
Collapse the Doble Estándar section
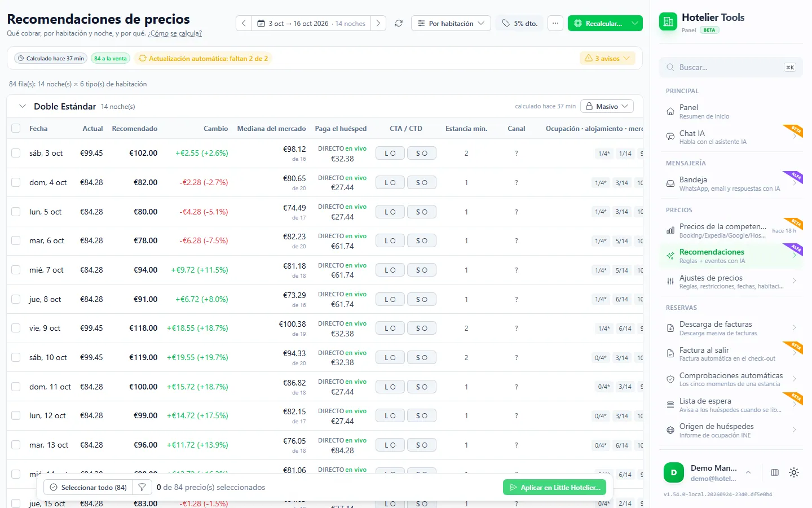[x=23, y=106]
